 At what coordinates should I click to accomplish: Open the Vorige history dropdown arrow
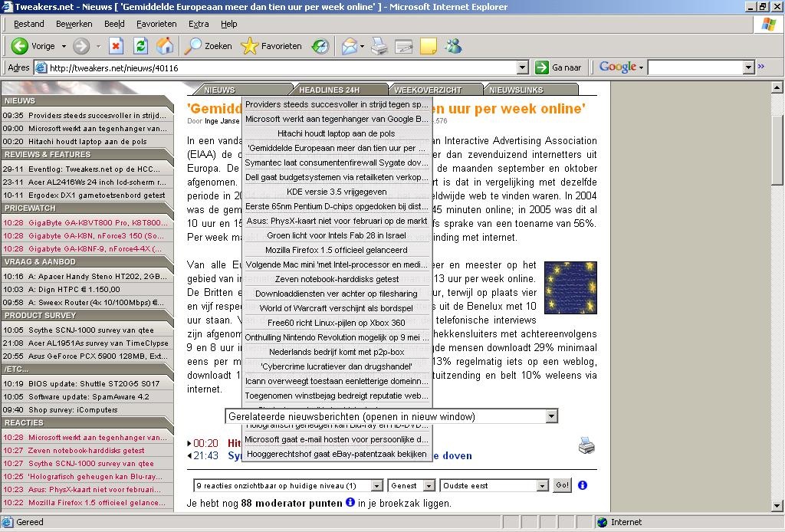pos(64,46)
